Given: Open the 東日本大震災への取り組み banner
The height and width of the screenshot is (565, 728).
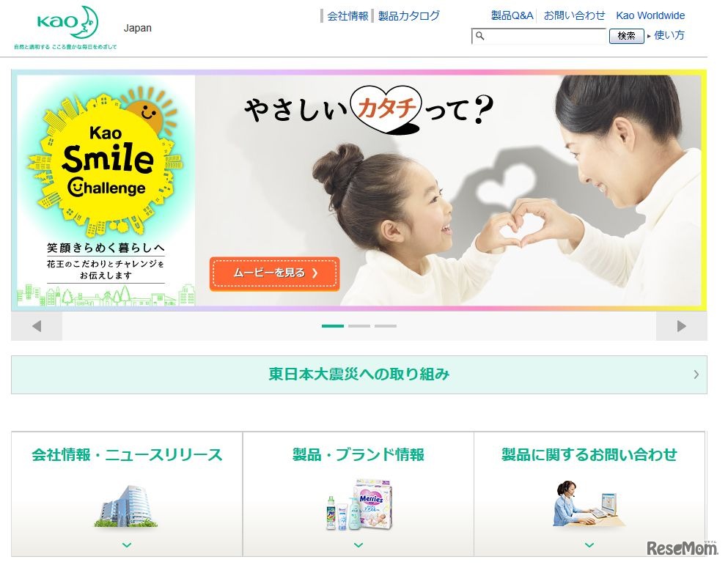Looking at the screenshot, I should 359,374.
